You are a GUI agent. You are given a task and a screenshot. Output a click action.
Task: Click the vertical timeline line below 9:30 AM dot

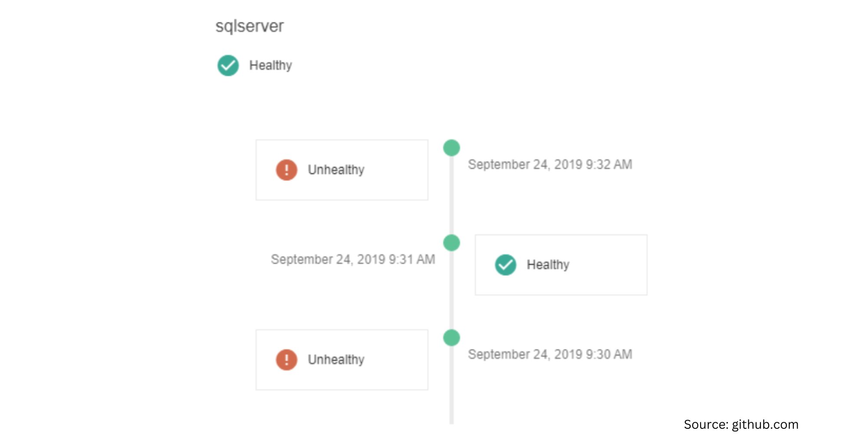pos(451,385)
